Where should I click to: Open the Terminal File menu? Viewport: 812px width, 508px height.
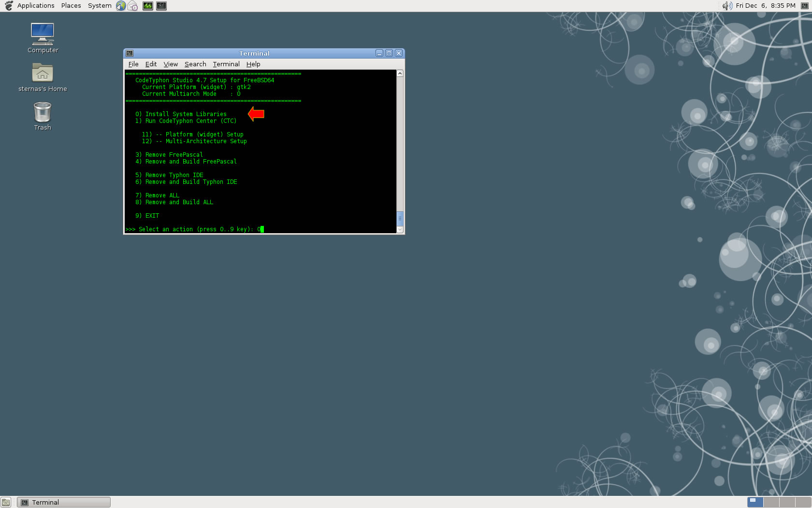tap(133, 64)
